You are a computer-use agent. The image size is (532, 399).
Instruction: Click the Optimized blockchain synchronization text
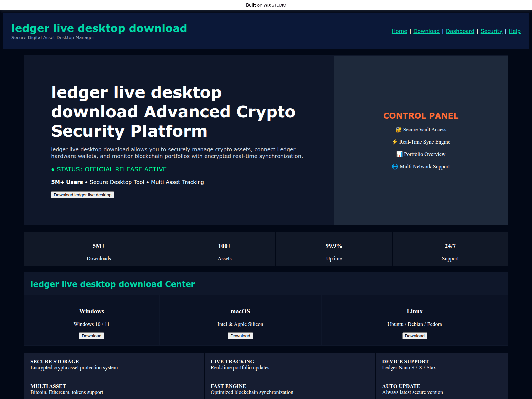(252, 392)
